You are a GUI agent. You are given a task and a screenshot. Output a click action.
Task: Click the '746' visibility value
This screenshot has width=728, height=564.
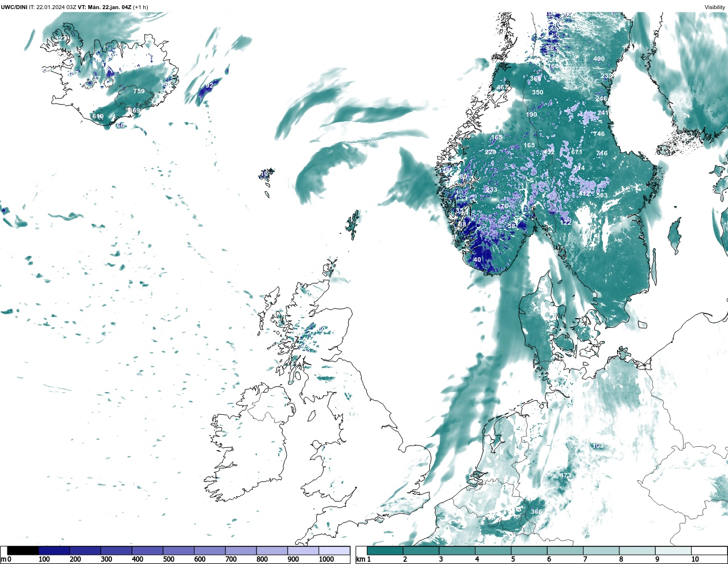(x=599, y=134)
